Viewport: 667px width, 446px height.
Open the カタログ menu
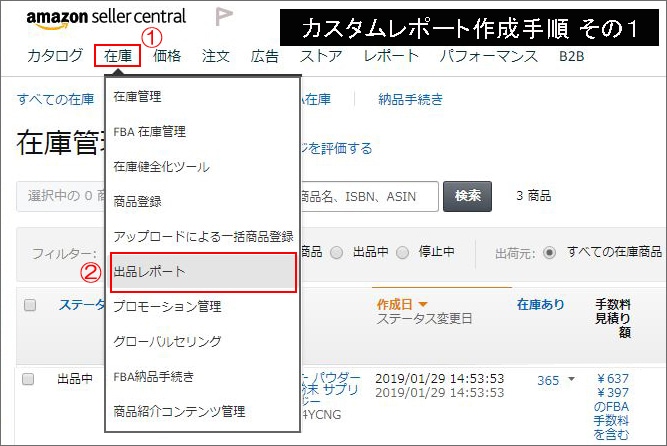pyautogui.click(x=55, y=56)
